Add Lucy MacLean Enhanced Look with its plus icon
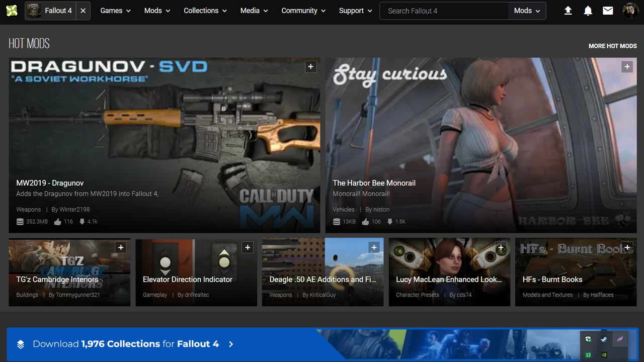The width and height of the screenshot is (644, 362). click(x=501, y=247)
